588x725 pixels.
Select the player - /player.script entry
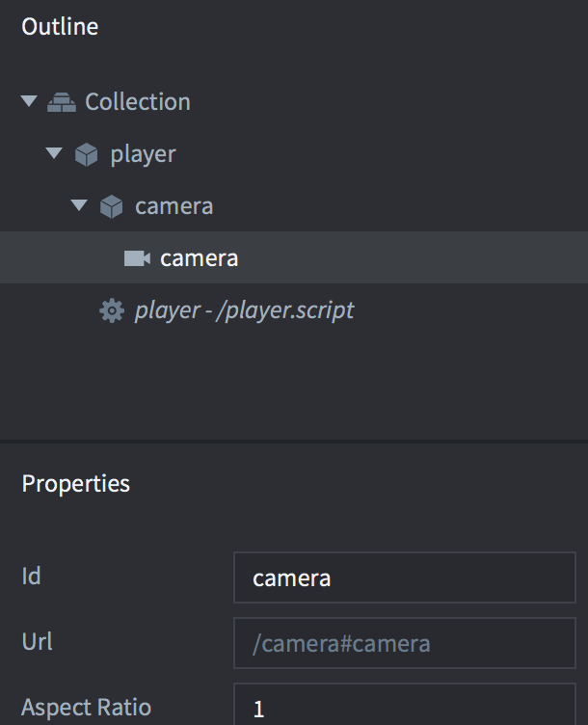point(244,310)
